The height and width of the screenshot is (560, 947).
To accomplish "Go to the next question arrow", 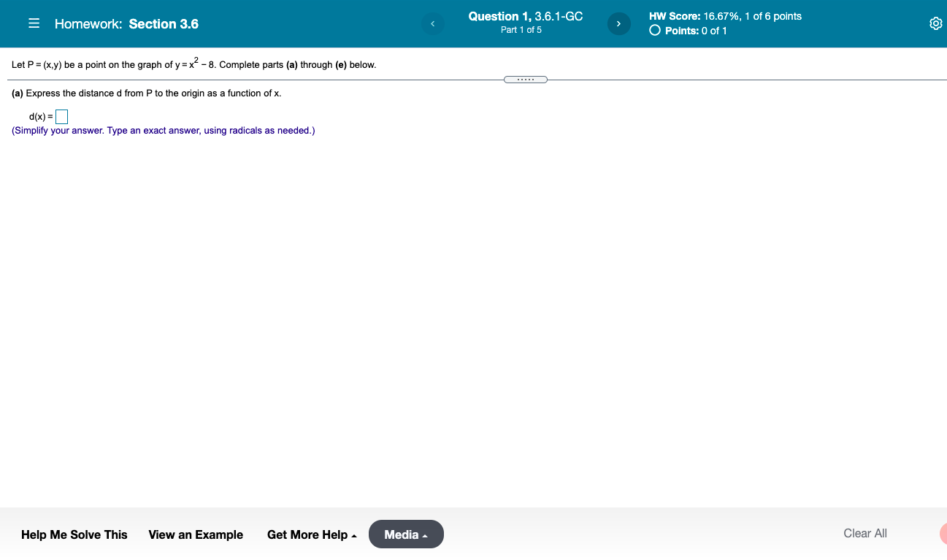I will point(618,24).
